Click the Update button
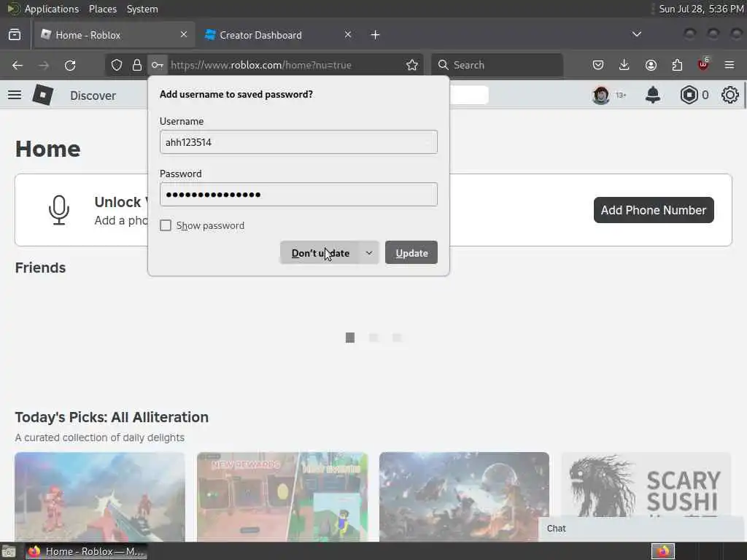The width and height of the screenshot is (747, 560). 411,253
